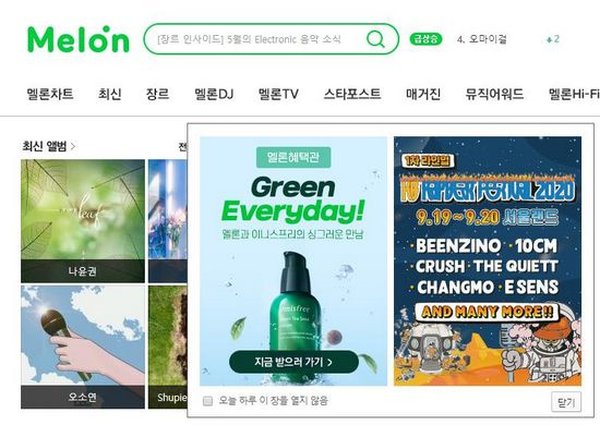600x425 pixels.
Task: Open the 멜론혜택관 badge on Green Everyday banner
Action: pyautogui.click(x=293, y=157)
